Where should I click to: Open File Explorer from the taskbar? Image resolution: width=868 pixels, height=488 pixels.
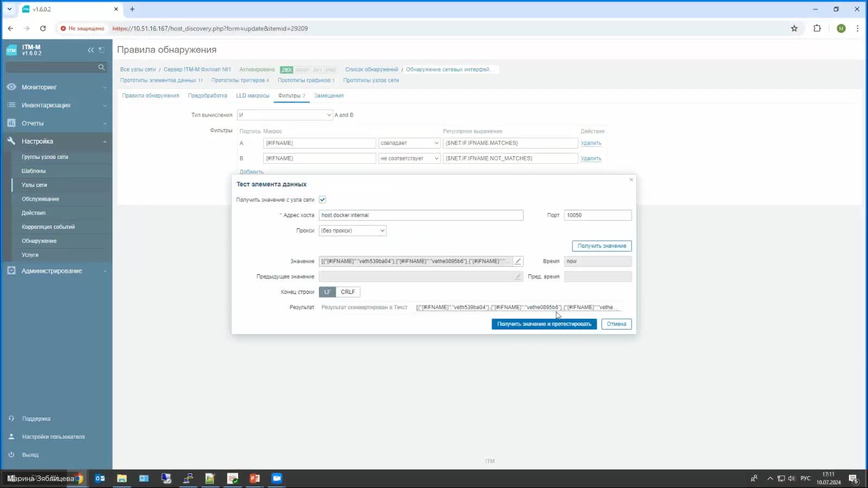coord(122,478)
